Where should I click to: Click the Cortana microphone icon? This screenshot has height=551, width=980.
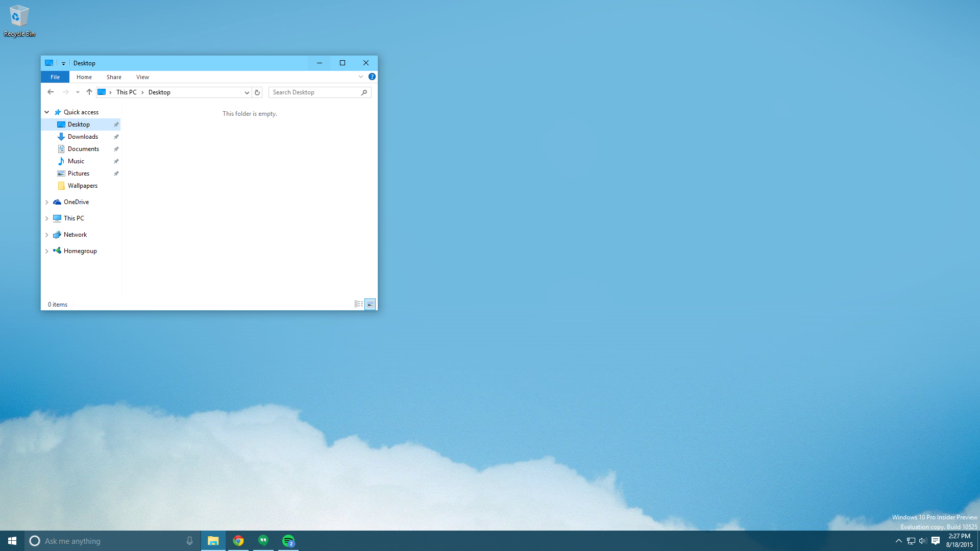click(189, 541)
